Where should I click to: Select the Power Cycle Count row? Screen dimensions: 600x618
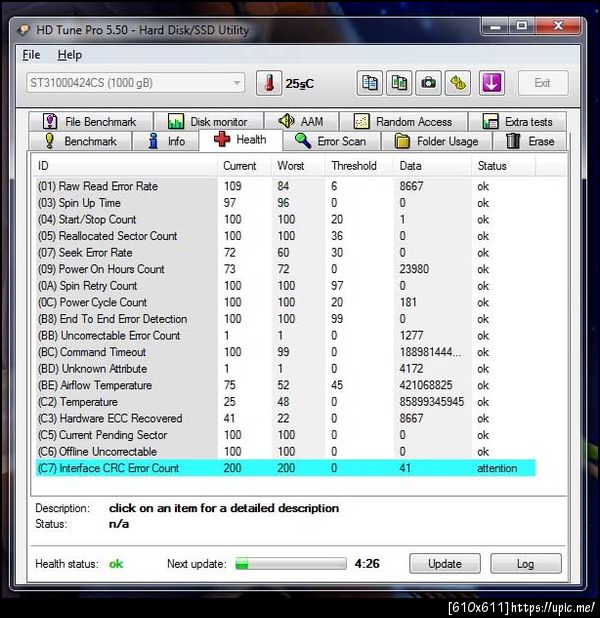(285, 302)
